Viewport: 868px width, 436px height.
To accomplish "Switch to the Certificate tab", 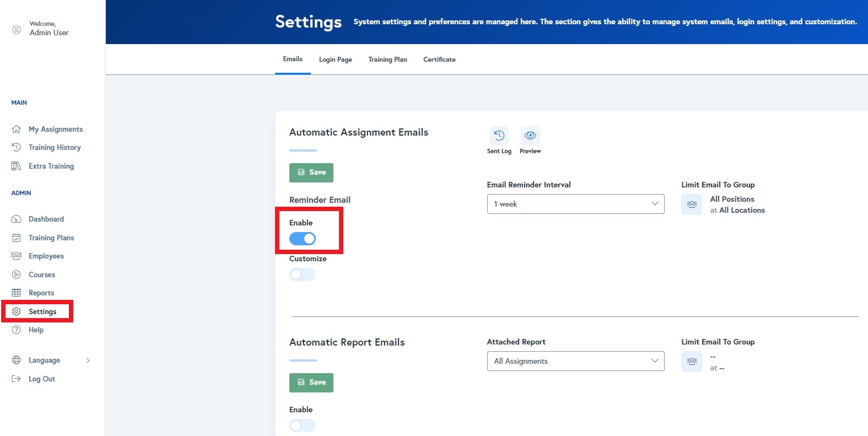I will 439,60.
